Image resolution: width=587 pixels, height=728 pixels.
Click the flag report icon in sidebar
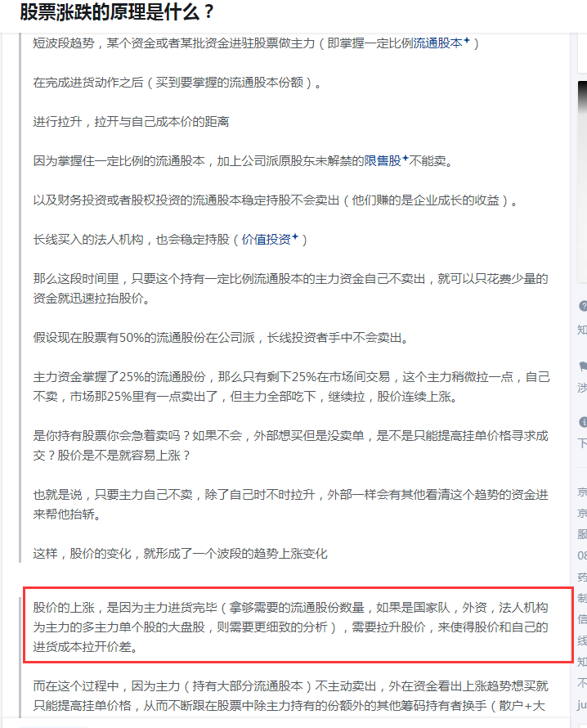pos(583,366)
